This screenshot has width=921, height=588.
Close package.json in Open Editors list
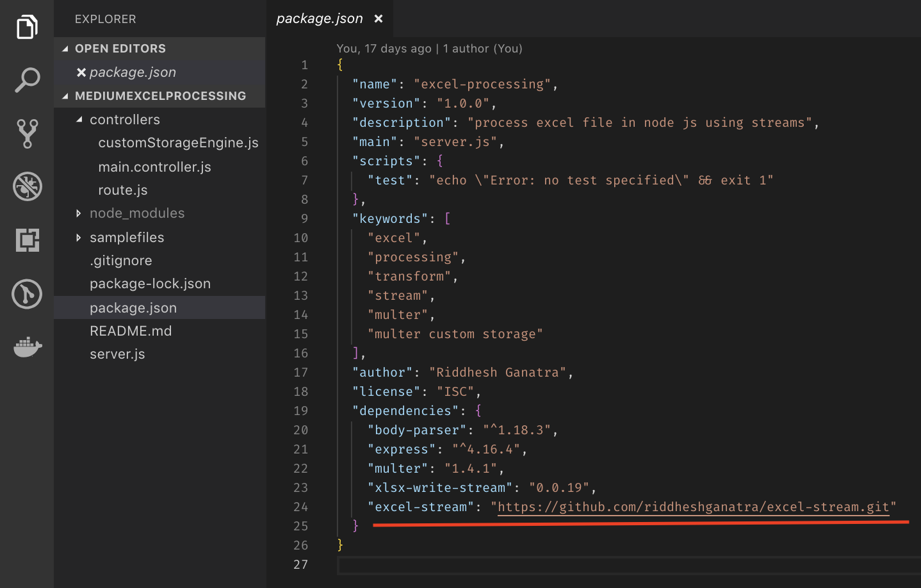click(81, 72)
